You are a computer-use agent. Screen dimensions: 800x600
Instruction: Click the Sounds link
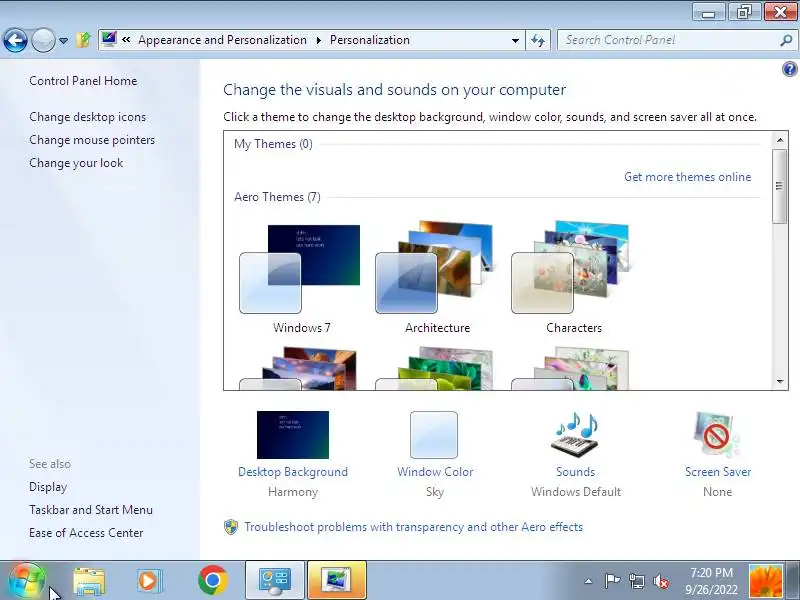[x=576, y=471]
